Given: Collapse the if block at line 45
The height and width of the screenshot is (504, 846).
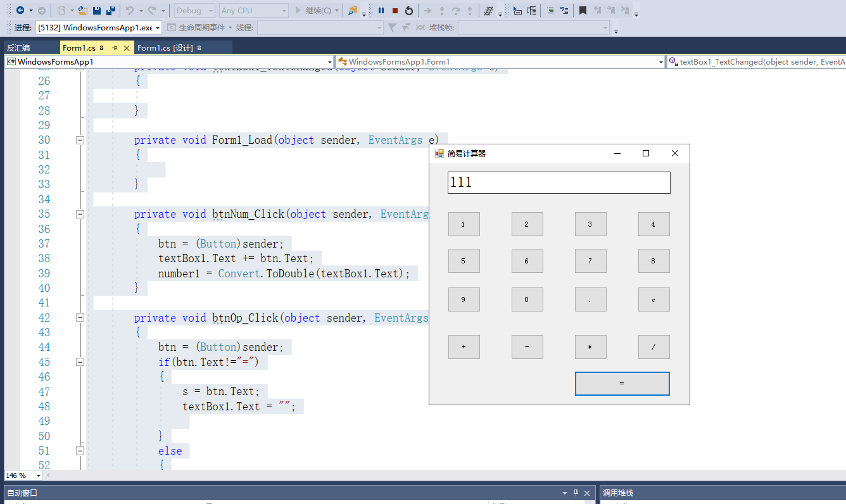Looking at the screenshot, I should [x=80, y=362].
